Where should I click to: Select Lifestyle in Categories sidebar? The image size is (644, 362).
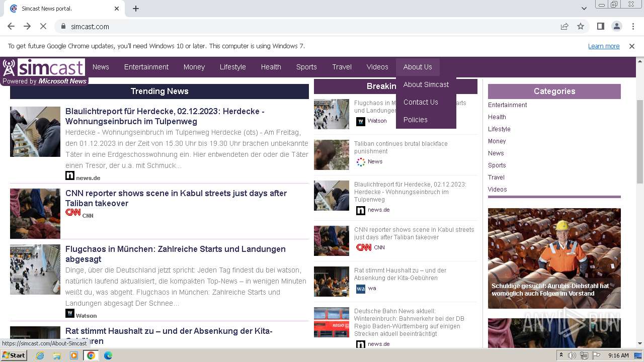tap(499, 129)
